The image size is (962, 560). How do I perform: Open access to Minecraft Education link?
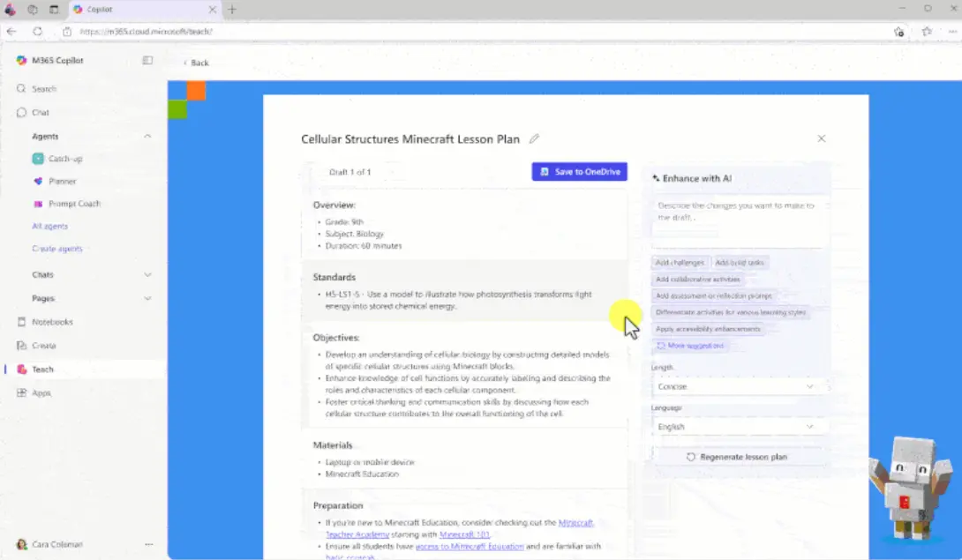pyautogui.click(x=470, y=546)
